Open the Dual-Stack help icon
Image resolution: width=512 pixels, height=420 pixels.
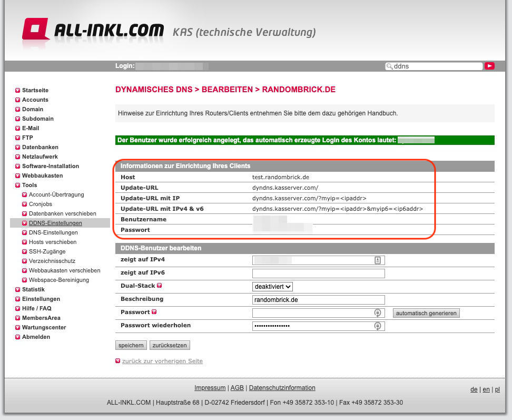160,286
